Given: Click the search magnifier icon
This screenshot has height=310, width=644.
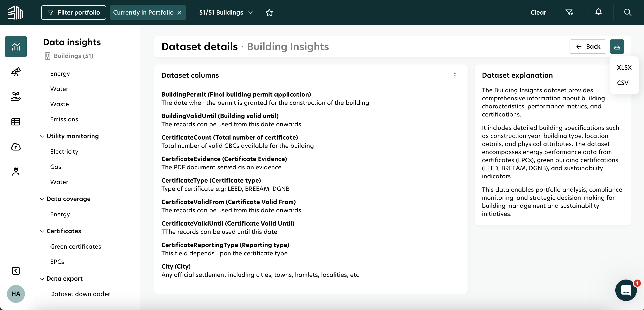Looking at the screenshot, I should coord(628,12).
